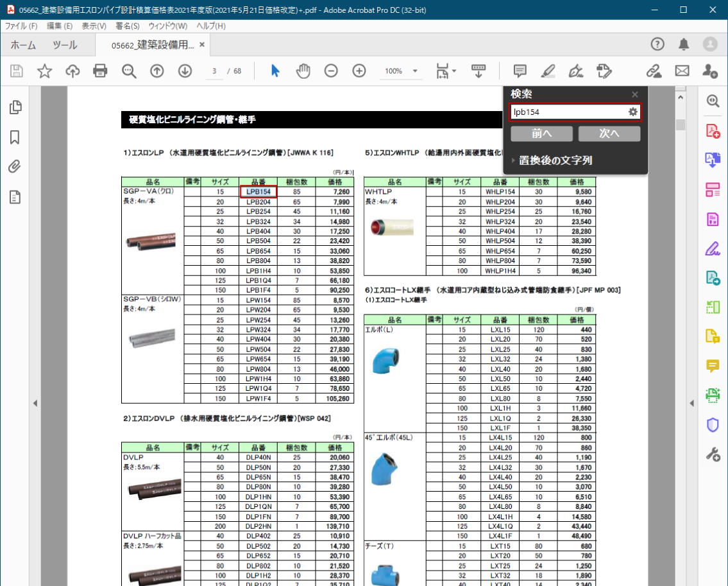Open the find text magnifier tool
The image size is (728, 586).
(x=129, y=71)
